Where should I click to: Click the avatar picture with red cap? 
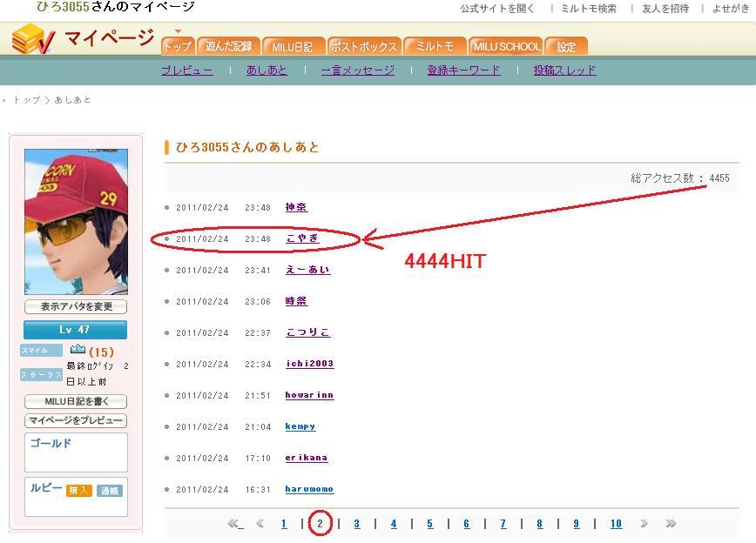[x=76, y=221]
